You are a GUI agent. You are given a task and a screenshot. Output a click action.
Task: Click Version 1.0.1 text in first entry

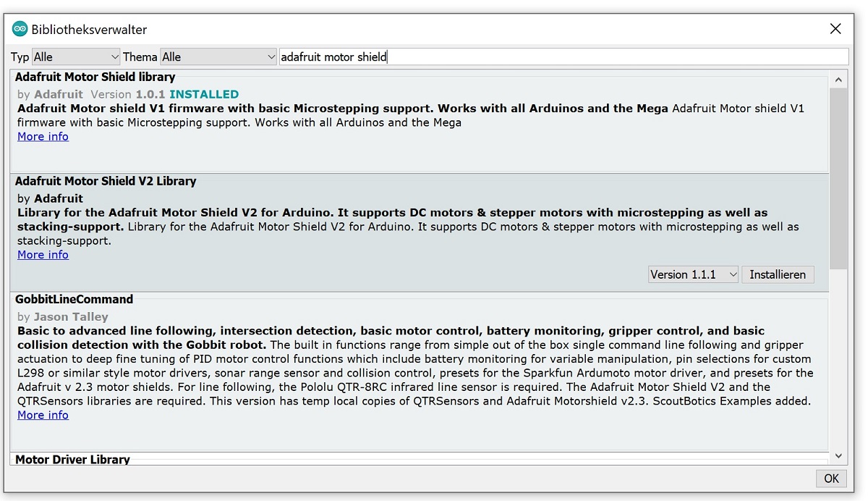tap(128, 94)
